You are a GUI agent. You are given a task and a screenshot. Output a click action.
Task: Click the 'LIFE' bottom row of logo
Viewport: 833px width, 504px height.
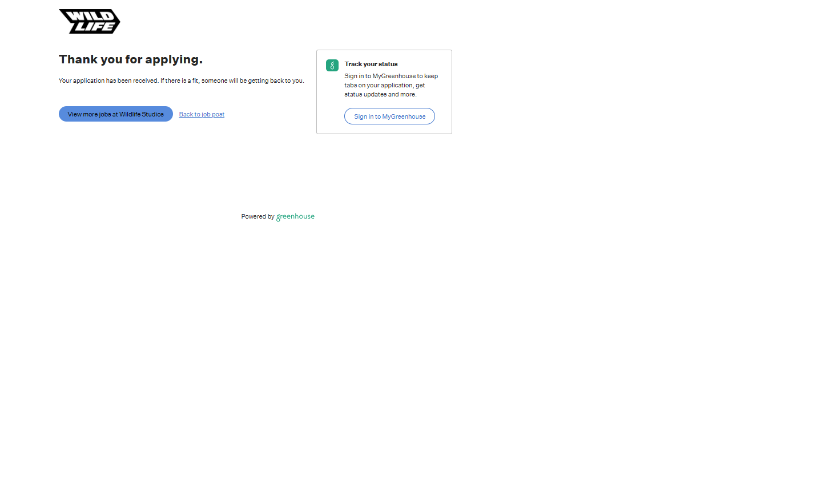(x=95, y=27)
